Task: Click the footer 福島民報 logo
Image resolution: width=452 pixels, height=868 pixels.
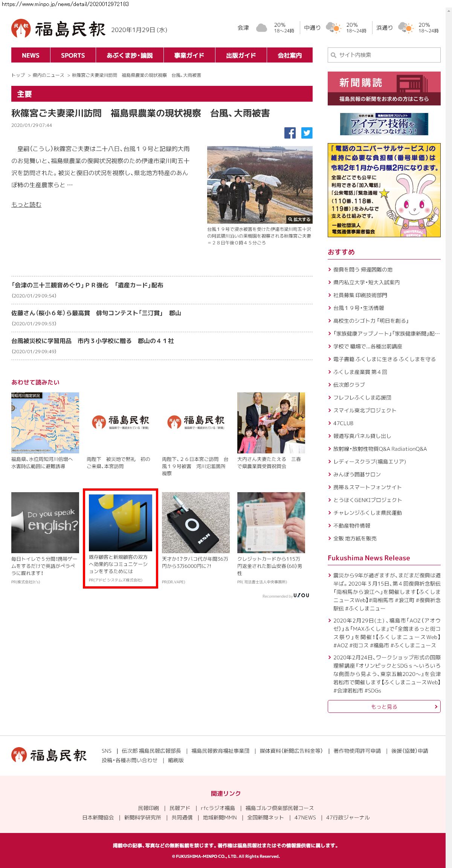Action: tap(49, 755)
